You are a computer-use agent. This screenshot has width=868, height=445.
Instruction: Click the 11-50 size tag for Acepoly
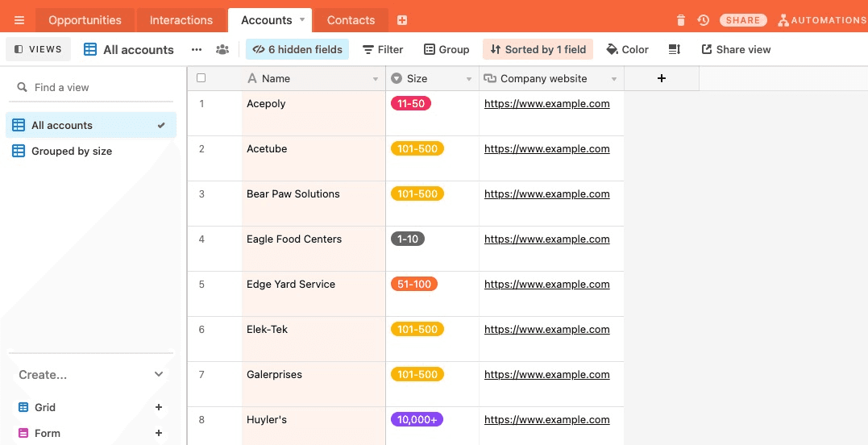pyautogui.click(x=411, y=103)
